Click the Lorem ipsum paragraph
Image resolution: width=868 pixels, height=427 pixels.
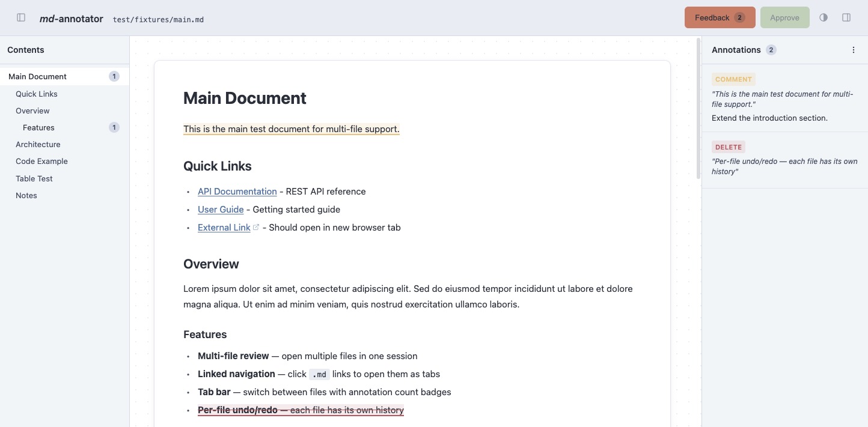pos(408,296)
